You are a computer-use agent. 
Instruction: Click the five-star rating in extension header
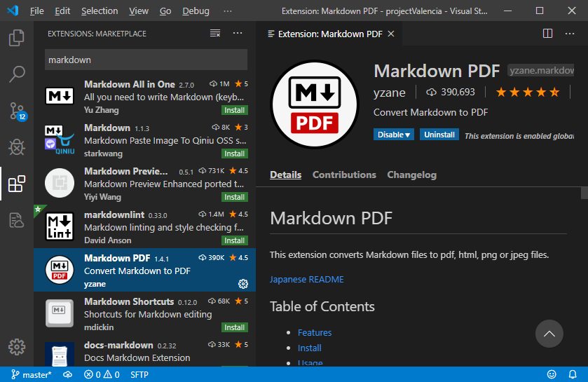pos(527,93)
